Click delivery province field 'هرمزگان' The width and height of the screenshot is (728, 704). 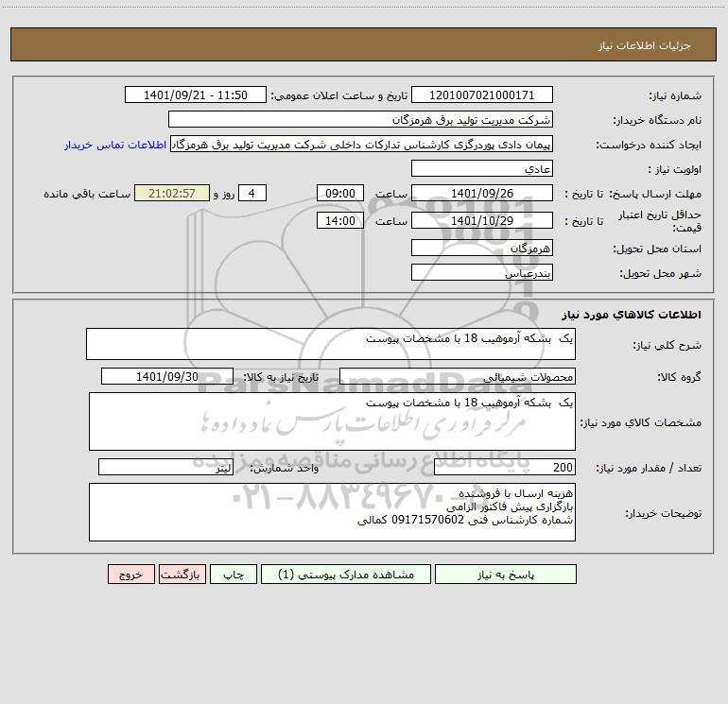tap(482, 248)
